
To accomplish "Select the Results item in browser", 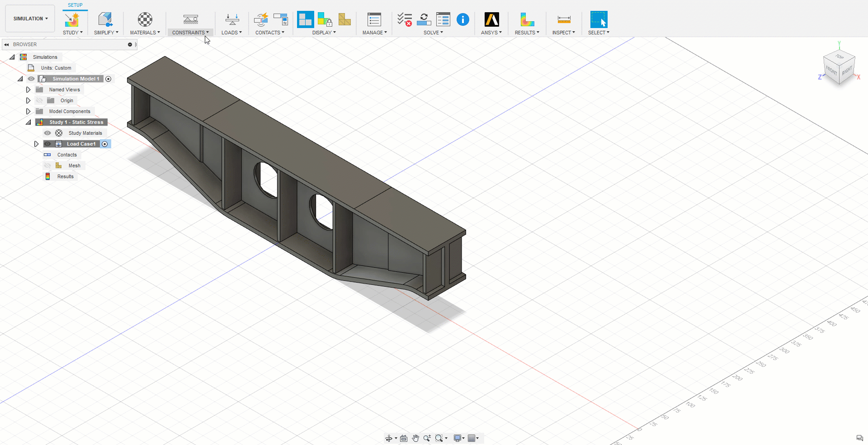I will point(65,176).
